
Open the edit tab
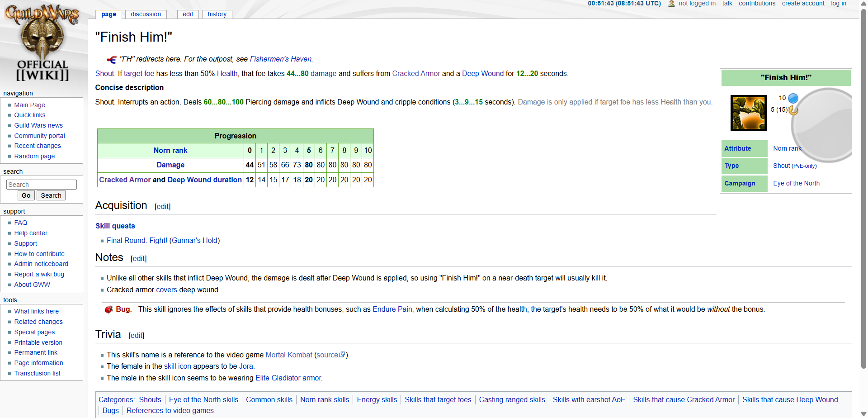[x=188, y=14]
